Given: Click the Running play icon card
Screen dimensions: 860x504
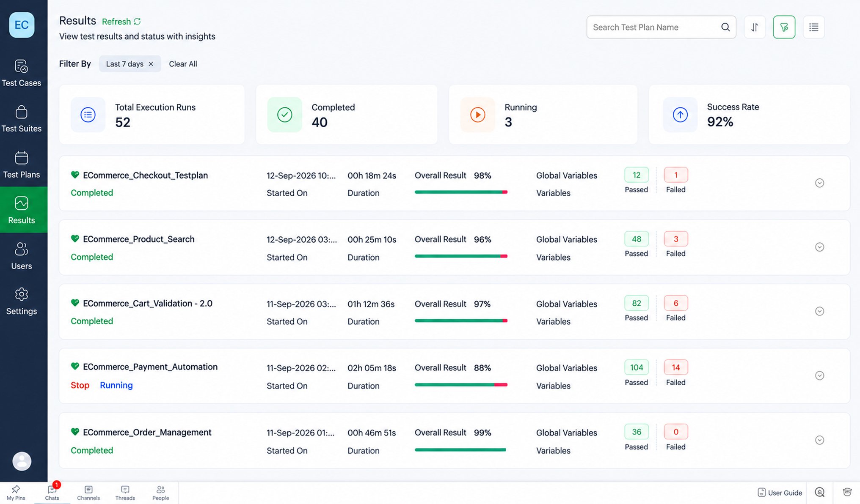Looking at the screenshot, I should [x=478, y=115].
